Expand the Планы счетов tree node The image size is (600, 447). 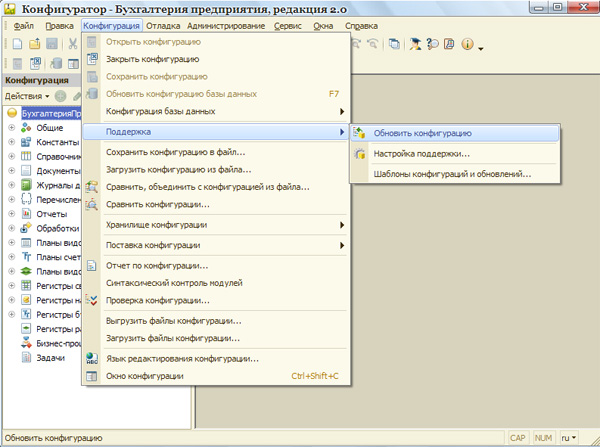coord(11,257)
